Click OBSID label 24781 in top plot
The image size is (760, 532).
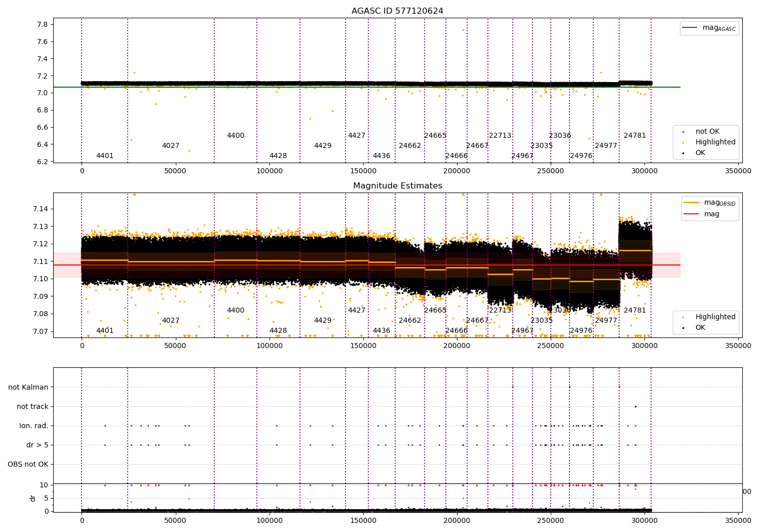coord(635,136)
